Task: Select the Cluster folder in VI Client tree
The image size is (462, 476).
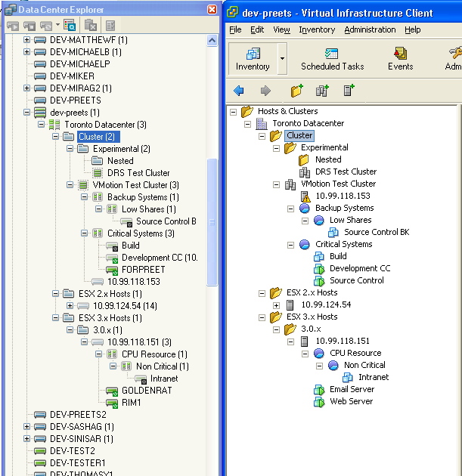Action: [299, 135]
